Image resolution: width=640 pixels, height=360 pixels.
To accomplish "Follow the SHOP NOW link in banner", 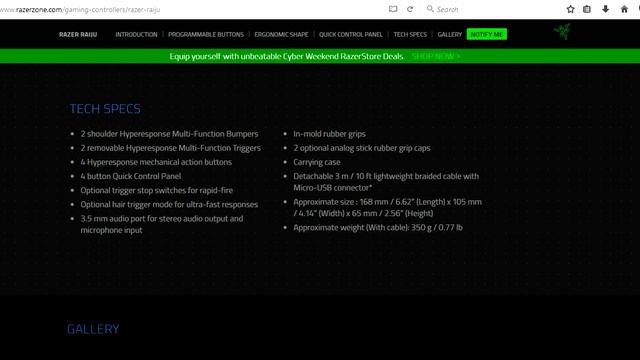I will pyautogui.click(x=436, y=56).
